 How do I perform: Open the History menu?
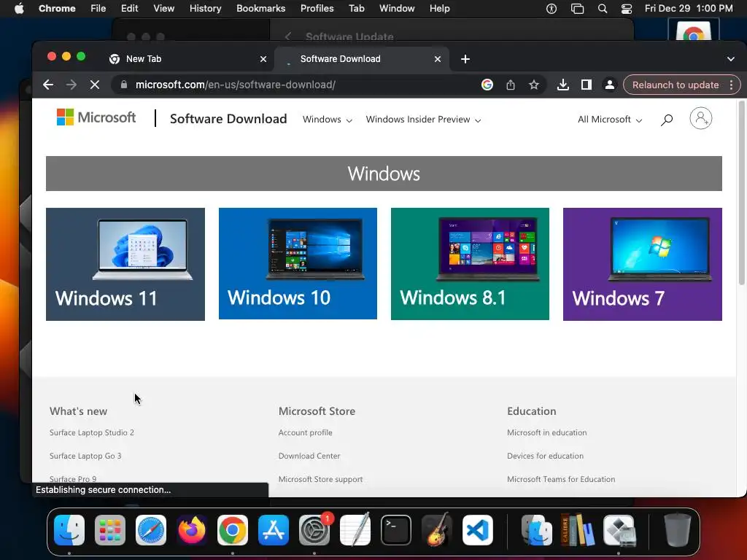(x=205, y=9)
